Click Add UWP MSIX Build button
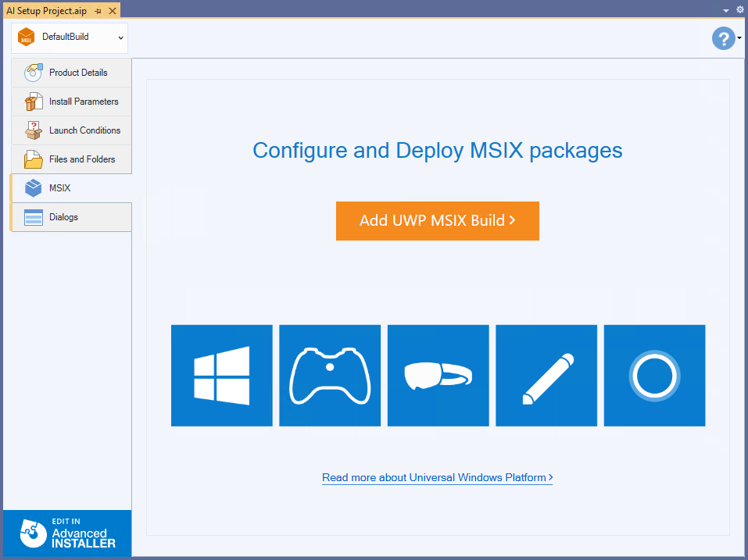Image resolution: width=748 pixels, height=560 pixels. (x=438, y=221)
